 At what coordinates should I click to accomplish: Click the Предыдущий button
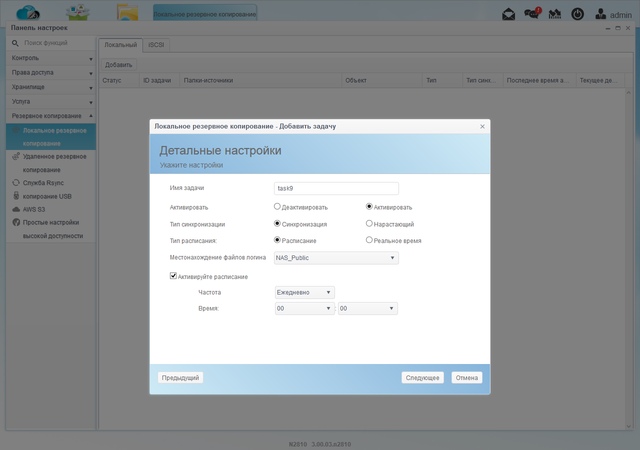tap(180, 378)
